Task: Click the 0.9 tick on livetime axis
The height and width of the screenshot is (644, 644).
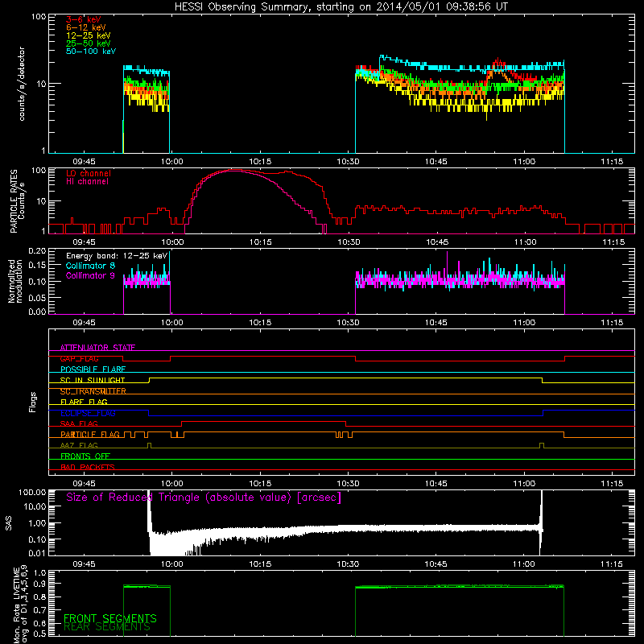Action: point(39,584)
